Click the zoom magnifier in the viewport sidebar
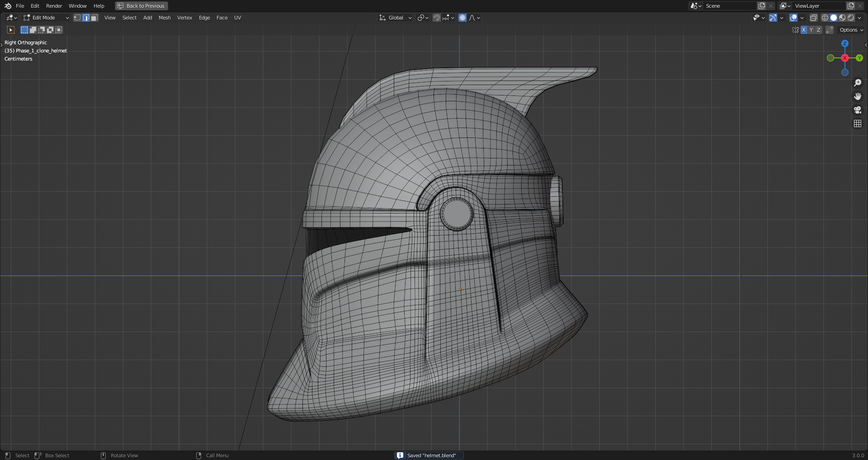 click(x=858, y=82)
